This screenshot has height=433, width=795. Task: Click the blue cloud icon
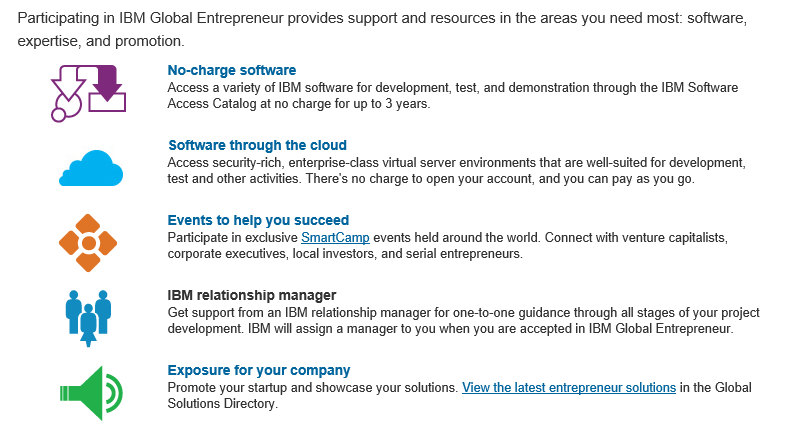[x=91, y=168]
